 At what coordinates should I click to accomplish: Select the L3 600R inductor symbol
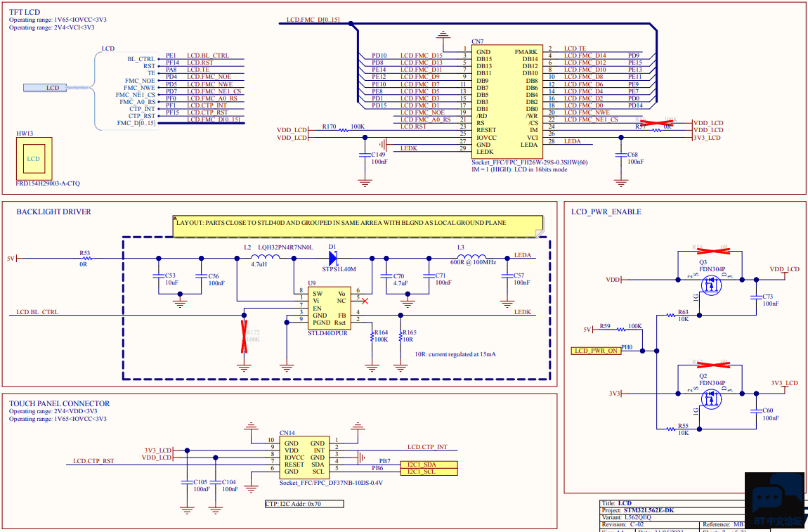pyautogui.click(x=471, y=257)
